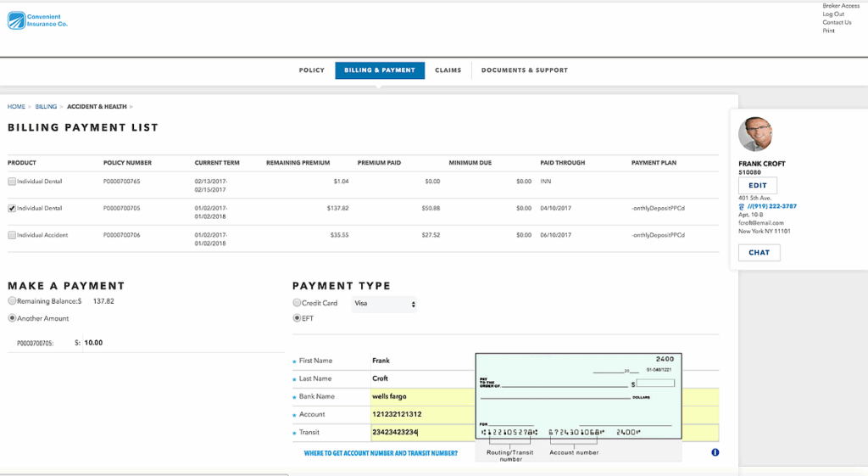Open the Visa card type dropdown
This screenshot has height=476, width=868.
385,304
